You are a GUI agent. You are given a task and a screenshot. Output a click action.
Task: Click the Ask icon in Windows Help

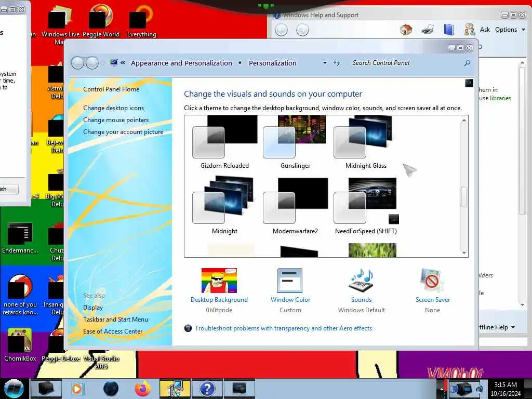pyautogui.click(x=470, y=30)
